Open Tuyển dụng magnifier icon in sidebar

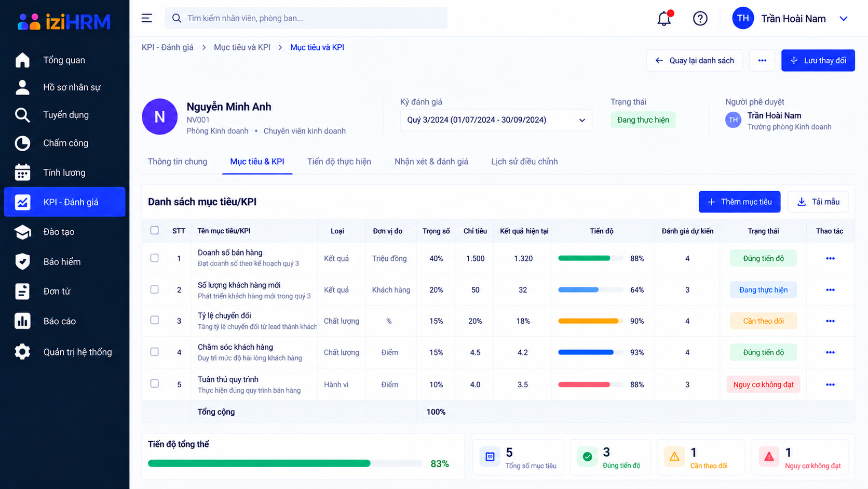click(22, 115)
